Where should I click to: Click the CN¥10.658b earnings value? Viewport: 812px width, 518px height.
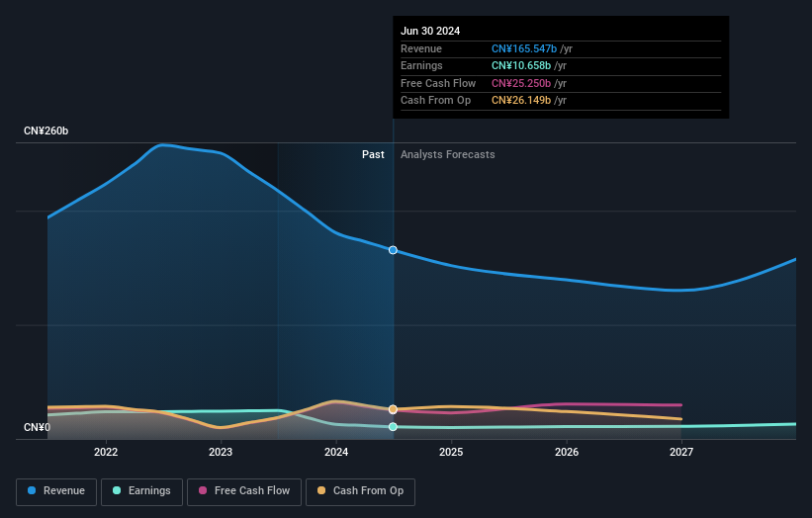tap(521, 65)
